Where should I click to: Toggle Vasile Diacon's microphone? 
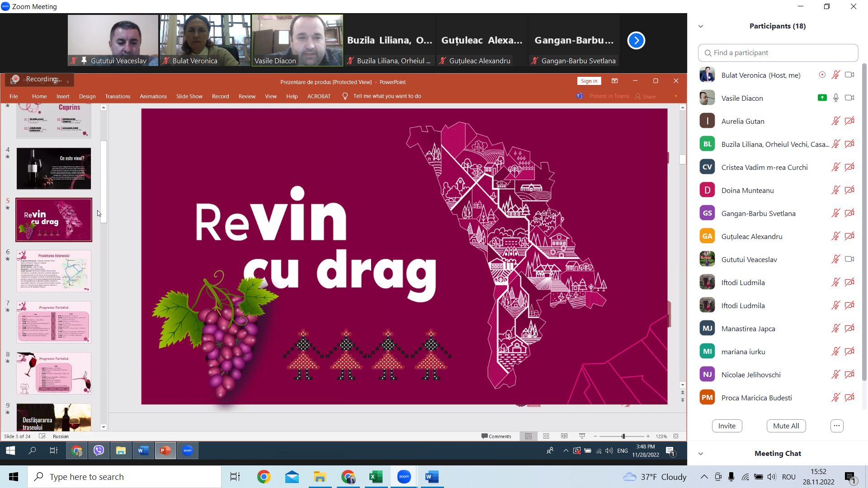[835, 98]
